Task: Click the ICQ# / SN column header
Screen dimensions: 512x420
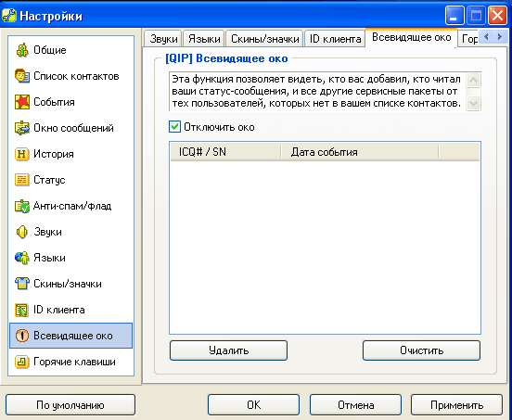Action: coord(225,152)
